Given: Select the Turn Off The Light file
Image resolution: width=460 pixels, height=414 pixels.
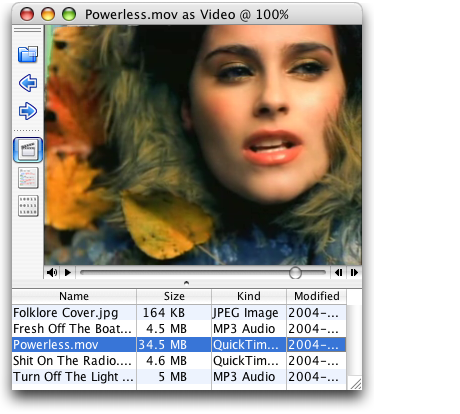Looking at the screenshot, I should [73, 377].
